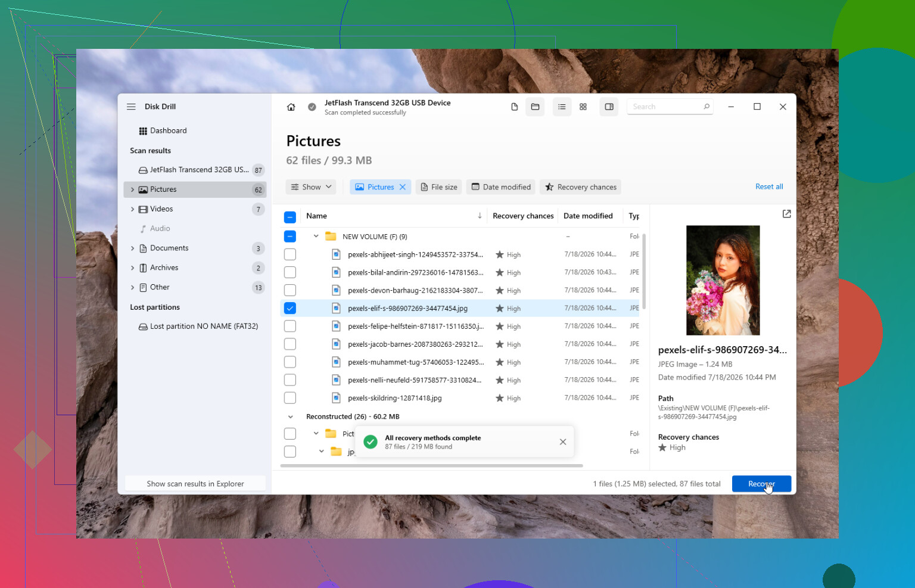This screenshot has width=915, height=588.
Task: Expand the Videos category in sidebar
Action: point(132,209)
